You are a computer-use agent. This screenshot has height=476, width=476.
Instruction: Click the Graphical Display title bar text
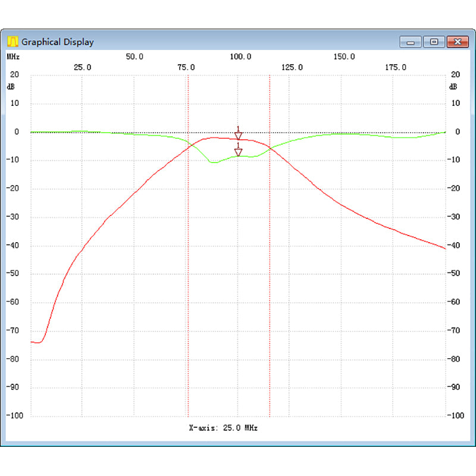[x=58, y=42]
